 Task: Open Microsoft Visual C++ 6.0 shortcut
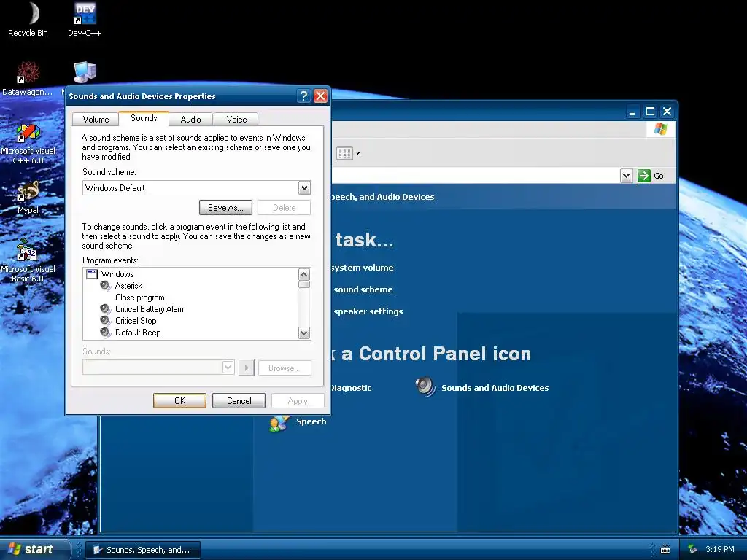tap(28, 144)
